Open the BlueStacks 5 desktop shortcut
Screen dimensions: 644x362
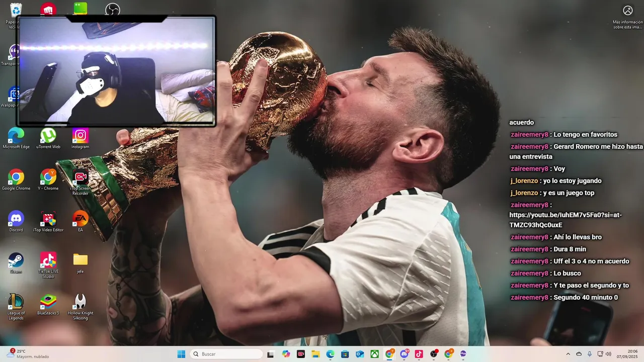[x=48, y=305]
